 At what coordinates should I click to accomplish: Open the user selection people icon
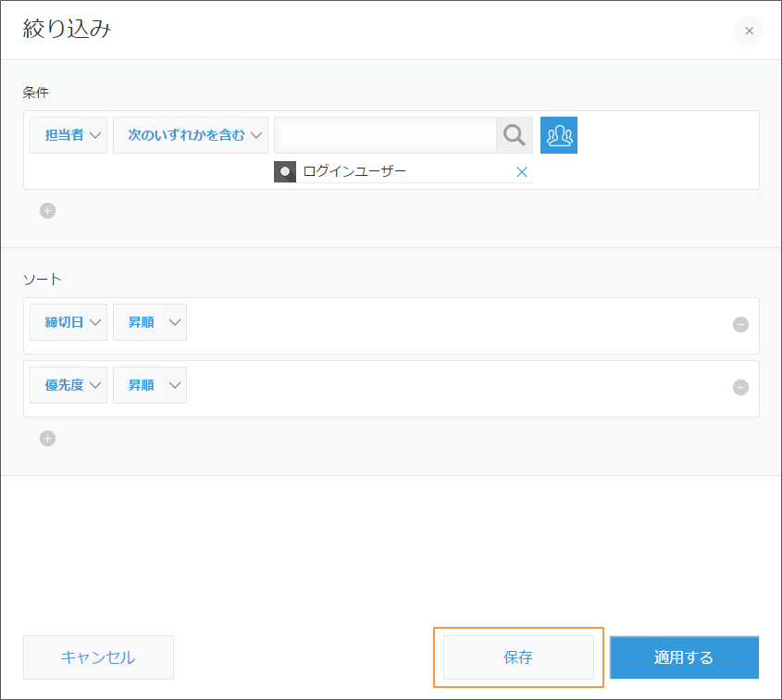tap(559, 135)
